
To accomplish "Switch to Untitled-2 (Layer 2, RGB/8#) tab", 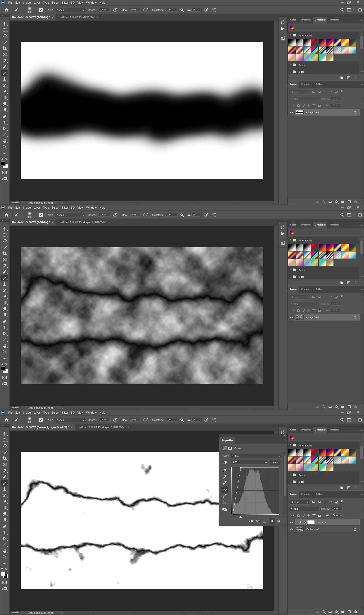I will (101, 427).
